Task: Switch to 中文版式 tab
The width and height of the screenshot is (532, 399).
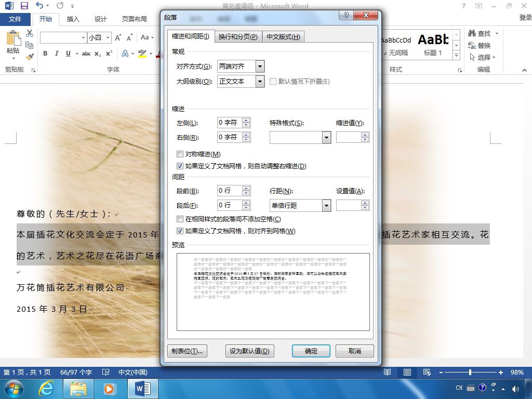Action: point(283,37)
